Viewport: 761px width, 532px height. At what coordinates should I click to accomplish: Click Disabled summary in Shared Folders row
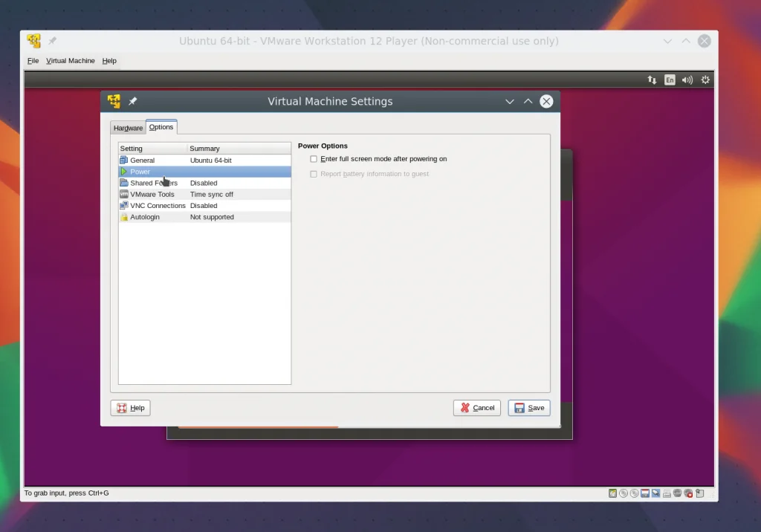point(204,183)
